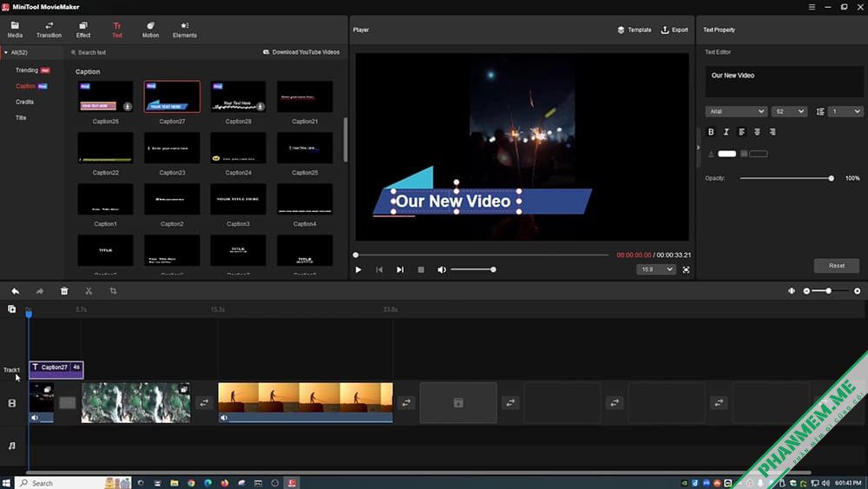868x489 pixels.
Task: Enter fullscreen preview
Action: (686, 270)
